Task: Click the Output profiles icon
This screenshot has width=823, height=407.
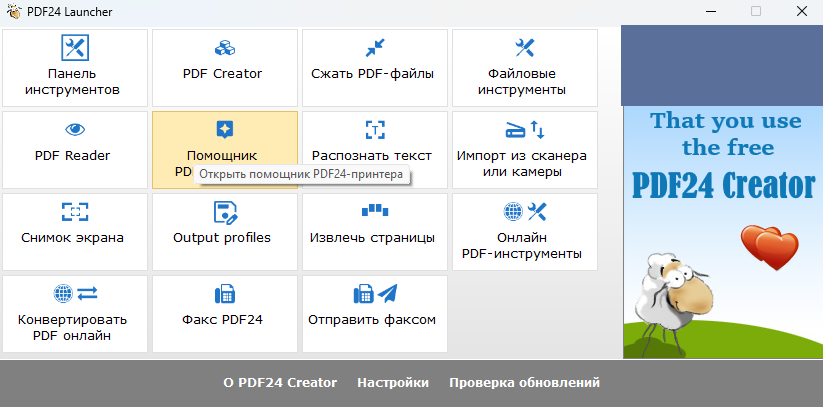Action: pos(225,212)
